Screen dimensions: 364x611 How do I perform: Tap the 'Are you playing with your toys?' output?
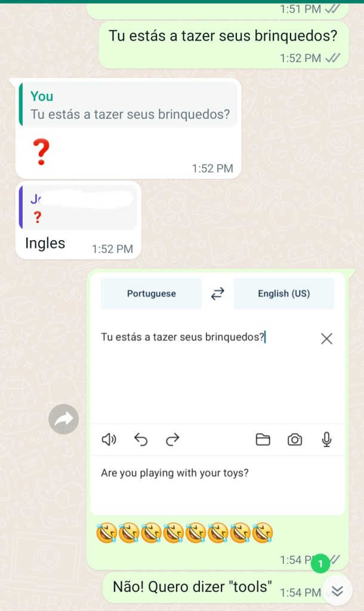tap(175, 473)
